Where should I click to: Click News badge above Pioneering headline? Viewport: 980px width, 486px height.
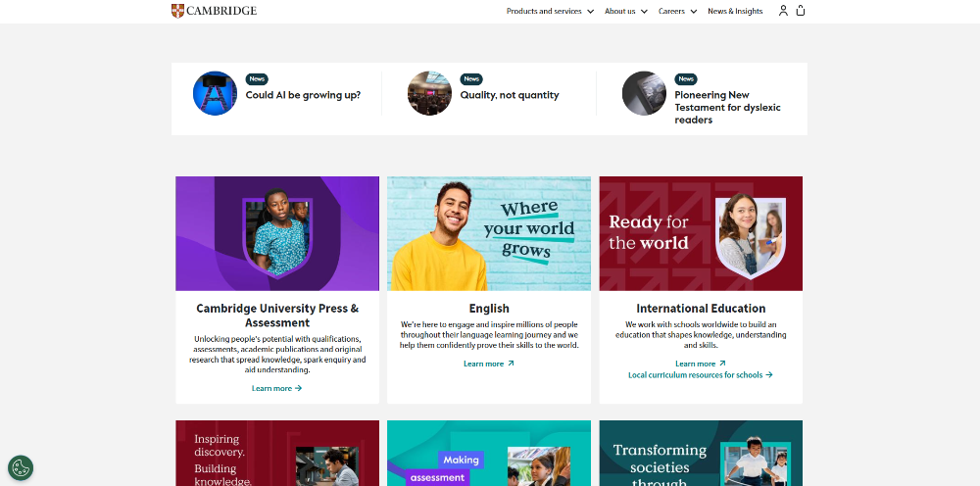pos(686,79)
